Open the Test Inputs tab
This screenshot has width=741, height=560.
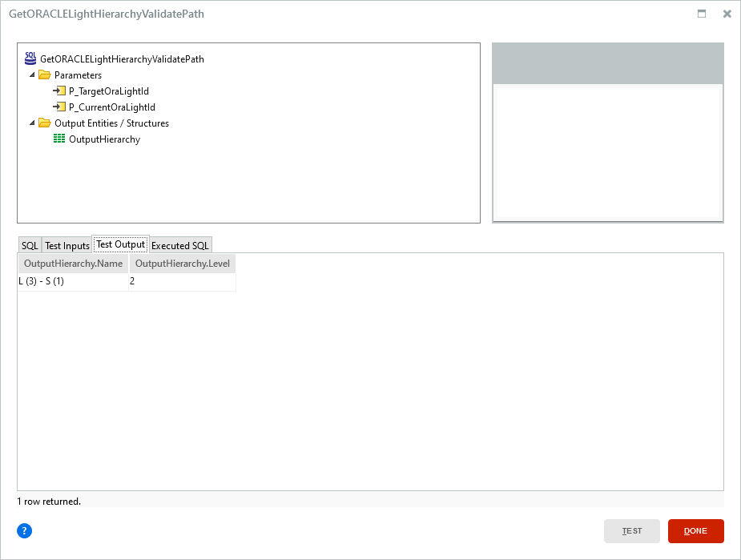[x=67, y=245]
